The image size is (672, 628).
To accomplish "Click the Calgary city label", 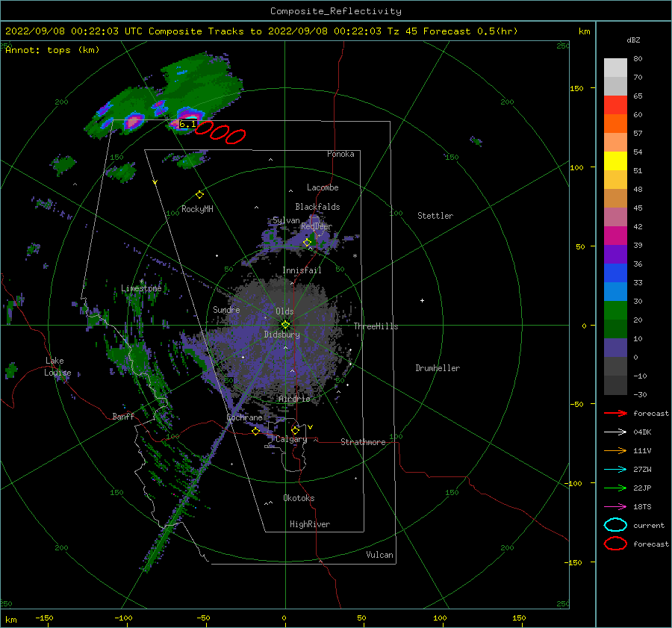I will coord(291,439).
